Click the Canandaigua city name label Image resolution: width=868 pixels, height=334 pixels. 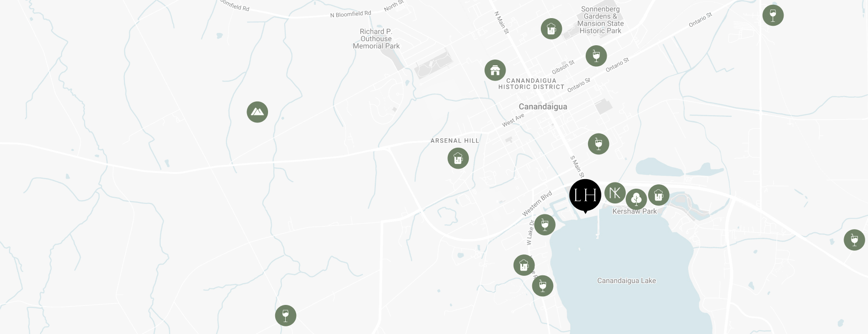point(543,107)
